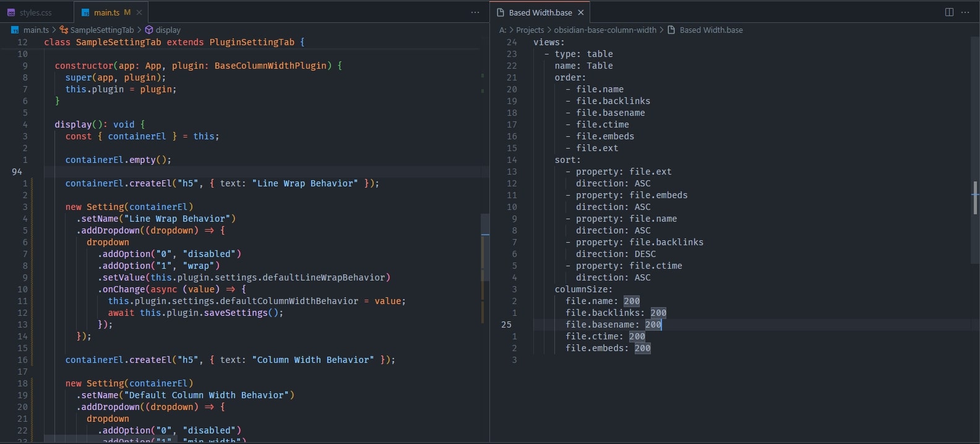Click the - type: table line
The height and width of the screenshot is (444, 980).
click(578, 54)
